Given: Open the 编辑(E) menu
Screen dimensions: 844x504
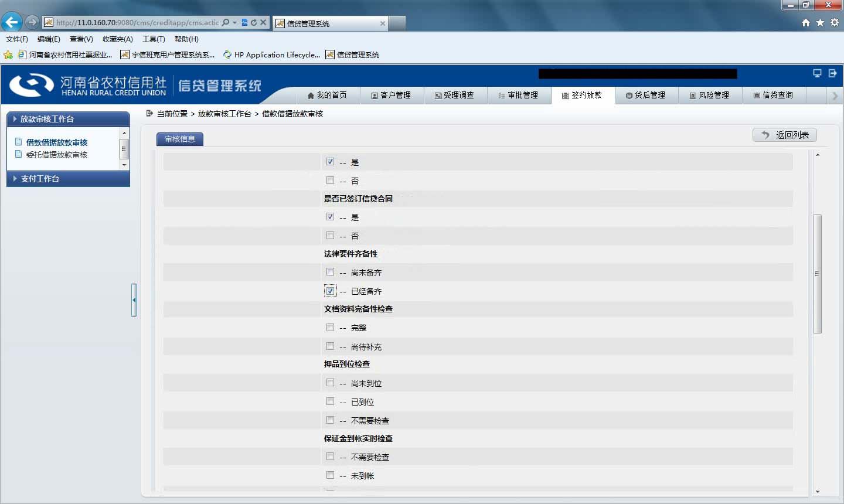Looking at the screenshot, I should (x=49, y=39).
